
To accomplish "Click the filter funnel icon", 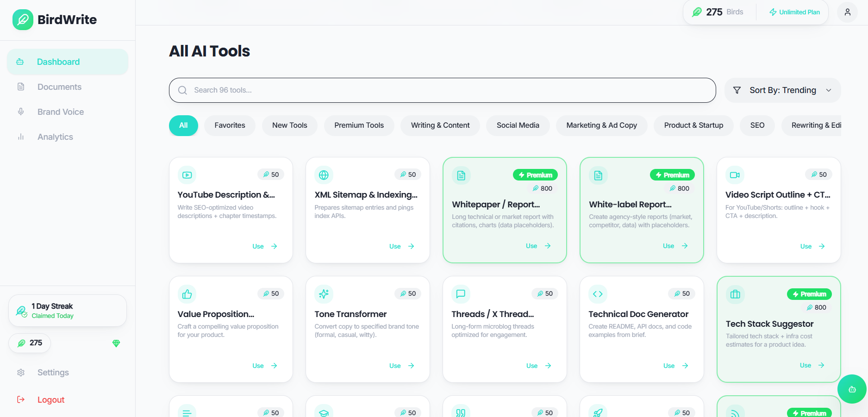I will pos(737,90).
